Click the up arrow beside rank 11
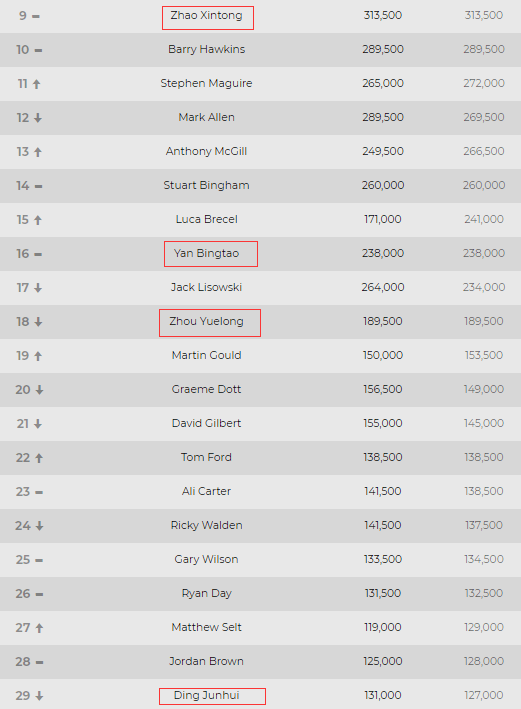521x709 pixels. (37, 84)
